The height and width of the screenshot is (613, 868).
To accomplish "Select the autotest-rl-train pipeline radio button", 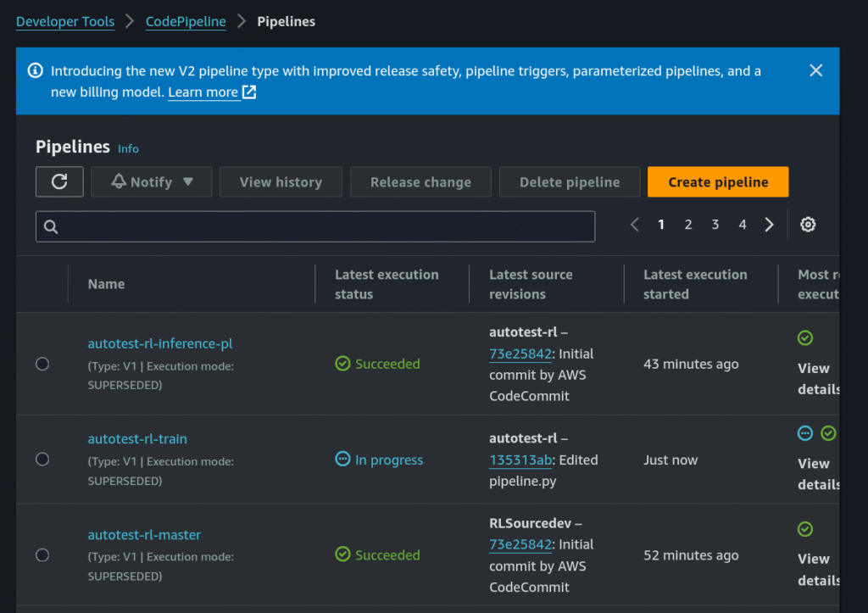I will point(42,459).
